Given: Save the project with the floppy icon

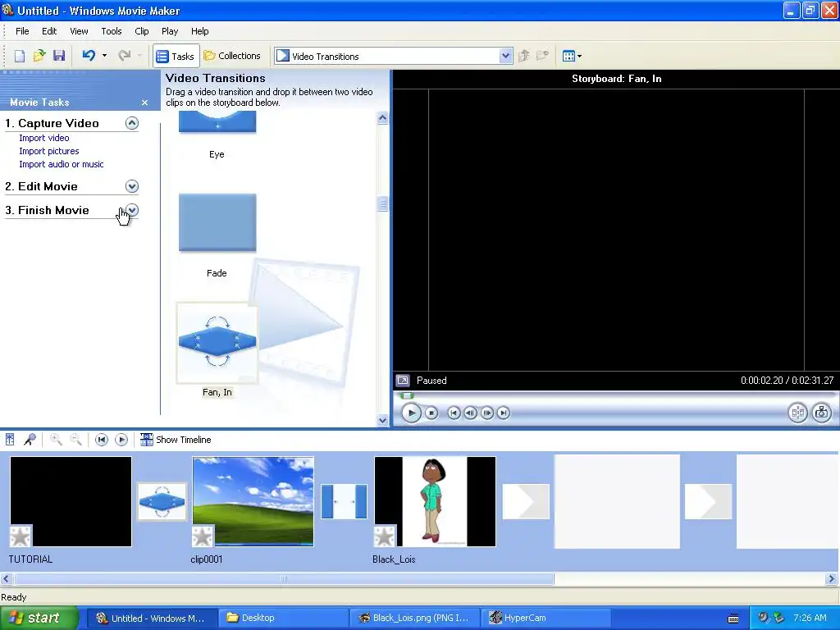Looking at the screenshot, I should pos(59,56).
